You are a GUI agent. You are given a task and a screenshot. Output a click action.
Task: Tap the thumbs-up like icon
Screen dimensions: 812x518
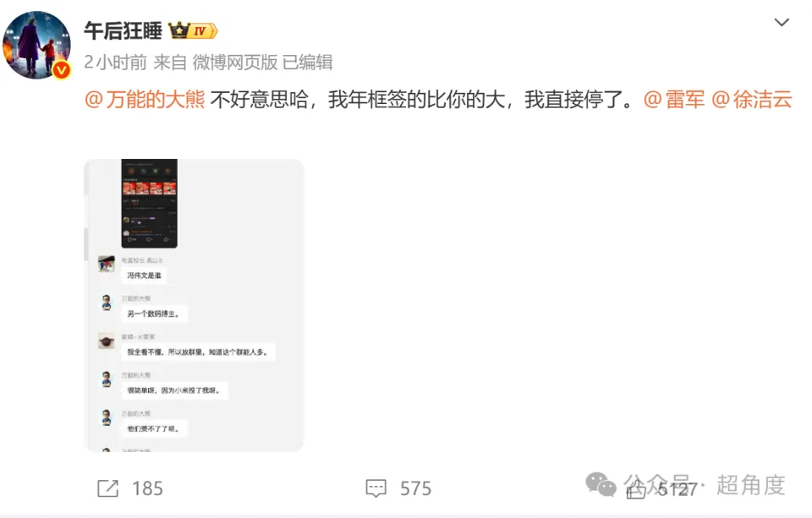[636, 489]
